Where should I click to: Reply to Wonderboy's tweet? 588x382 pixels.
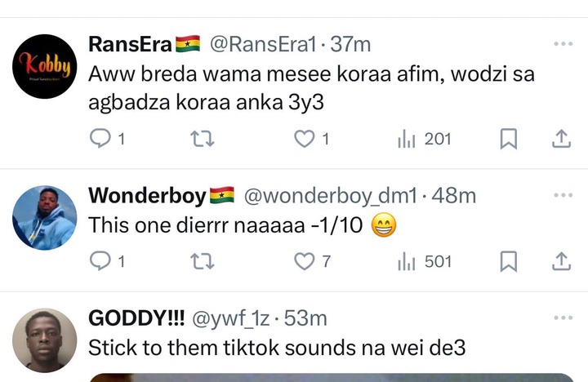click(99, 261)
